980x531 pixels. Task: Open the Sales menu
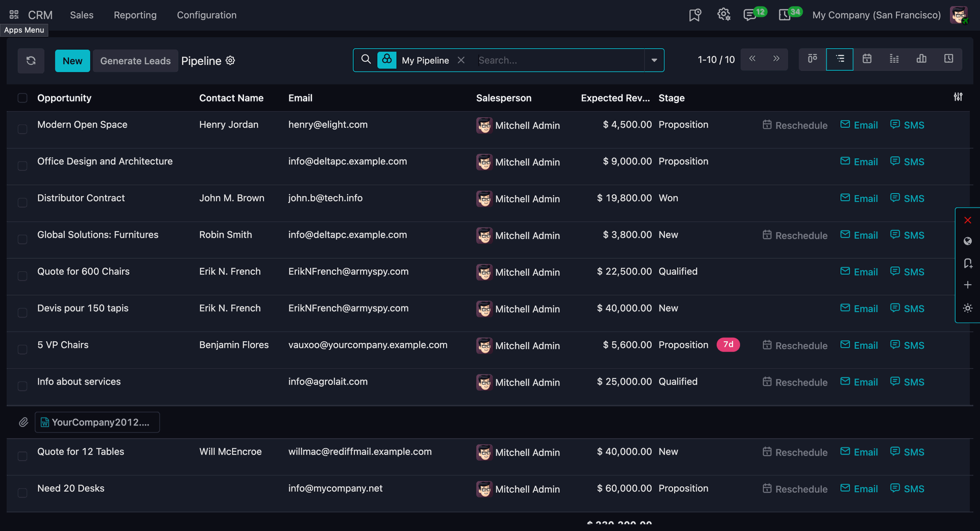(x=82, y=15)
